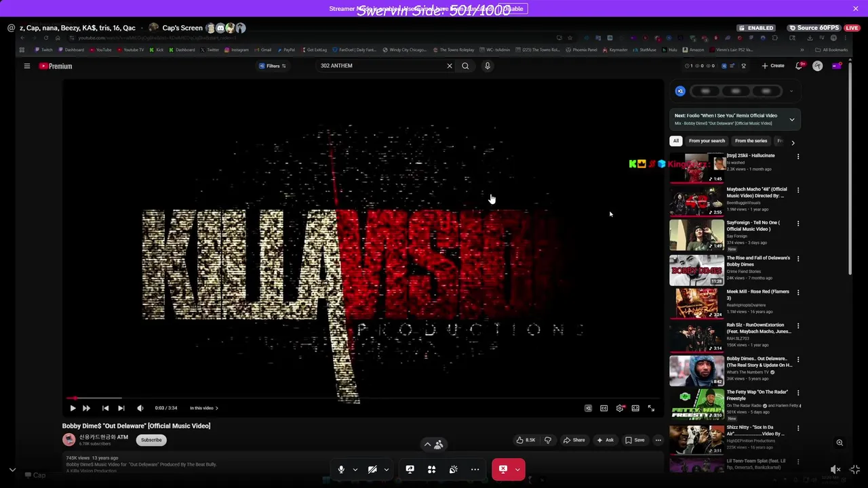Open the Kick bookmark
Screen dimensions: 868x488
pos(157,49)
